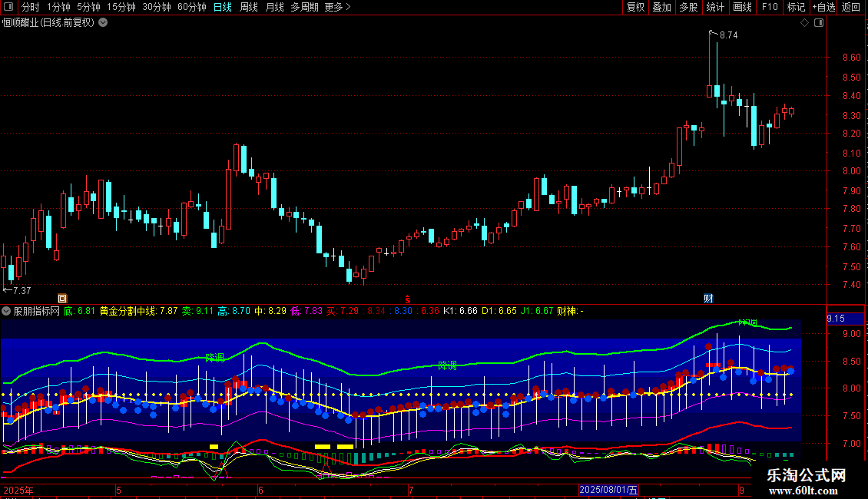Click the orange square marker near April
Image resolution: width=868 pixels, height=499 pixels.
(62, 299)
